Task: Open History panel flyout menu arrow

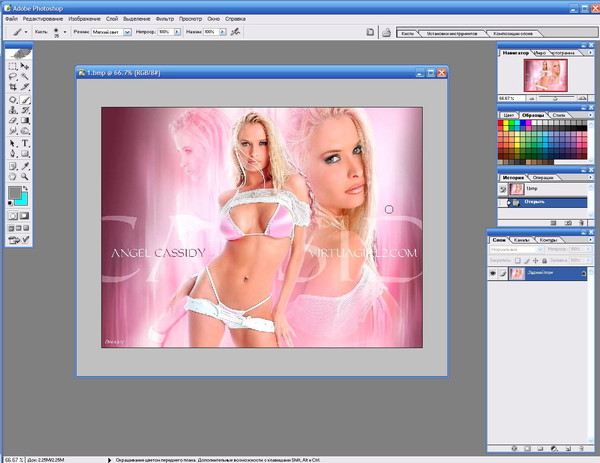Action: click(x=590, y=178)
